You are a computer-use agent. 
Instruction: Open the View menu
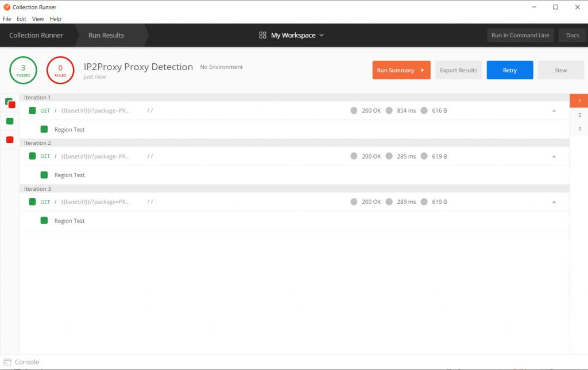pyautogui.click(x=37, y=18)
